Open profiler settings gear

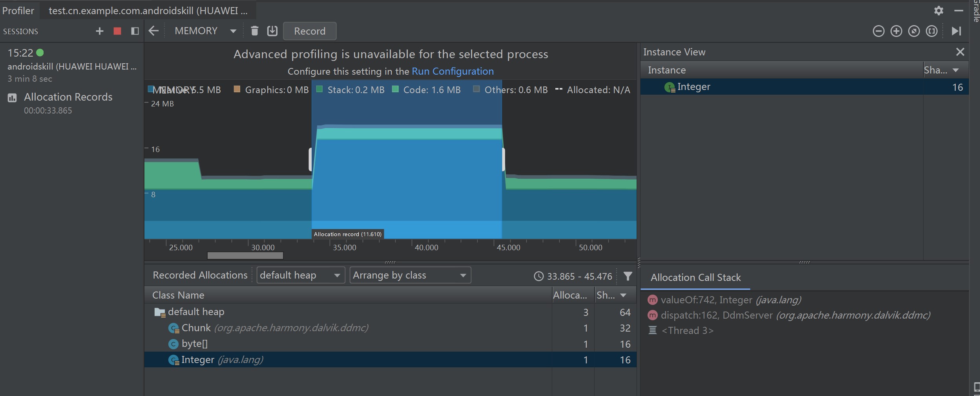coord(938,11)
